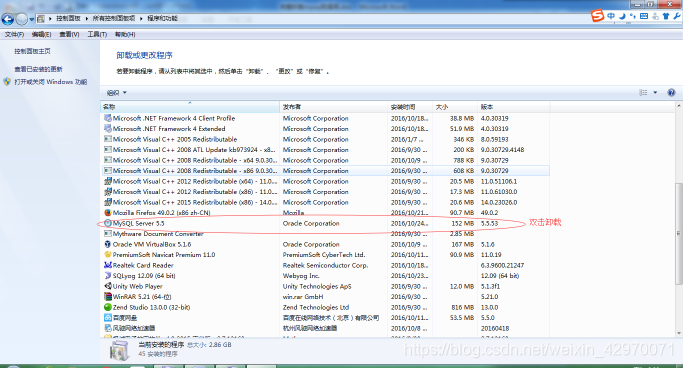
Task: Open the view options dropdown arrow
Action: (655, 92)
